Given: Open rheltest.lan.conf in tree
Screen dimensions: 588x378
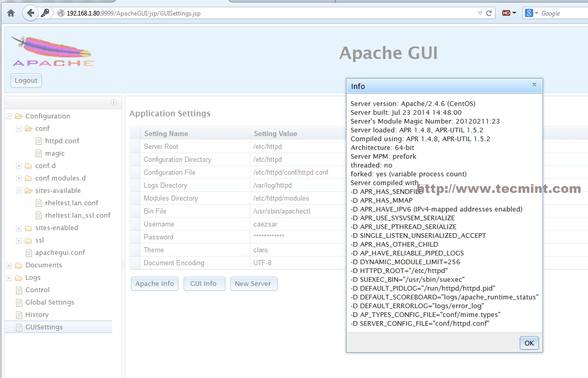Looking at the screenshot, I should (71, 203).
